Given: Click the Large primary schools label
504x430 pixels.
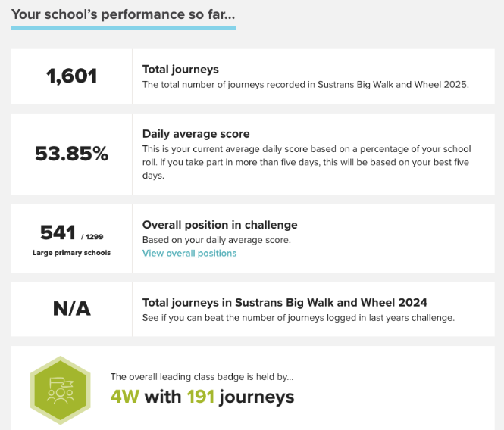Looking at the screenshot, I should pos(71,253).
